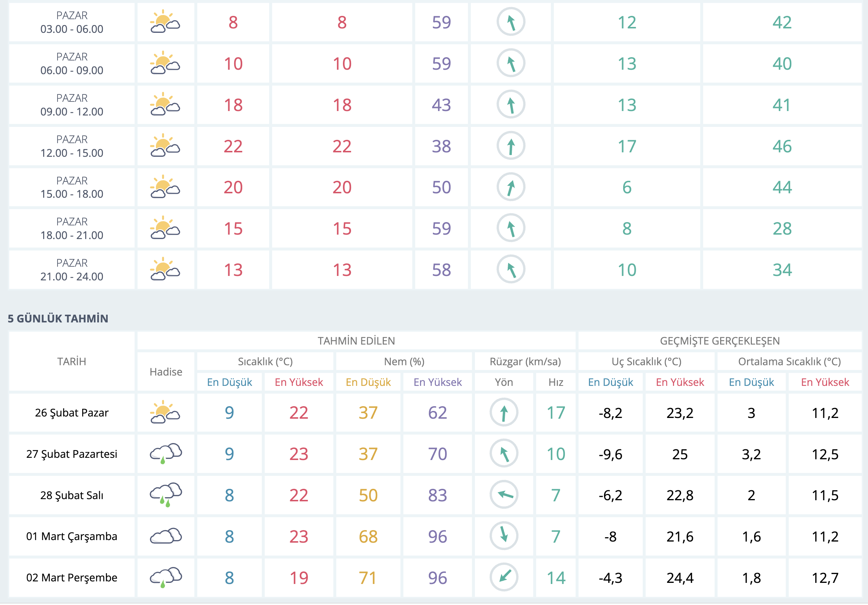
Task: Select the '27 Şubat Pazartesi' date cell
Action: click(72, 454)
